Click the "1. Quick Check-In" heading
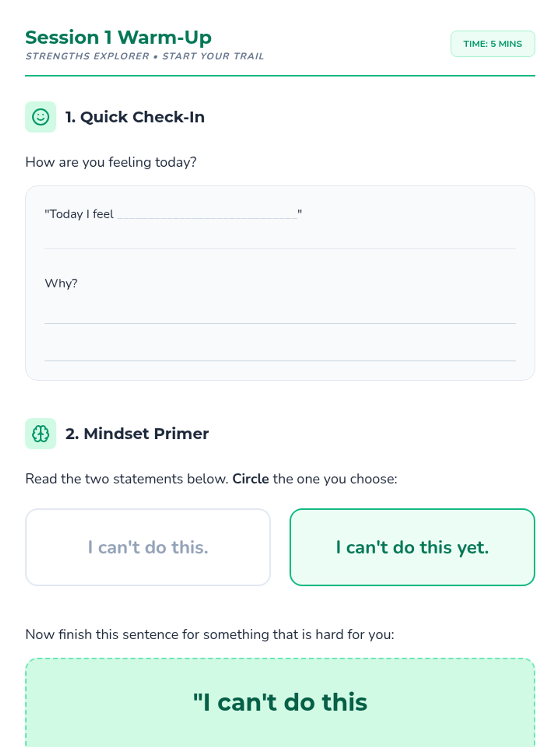 click(135, 117)
